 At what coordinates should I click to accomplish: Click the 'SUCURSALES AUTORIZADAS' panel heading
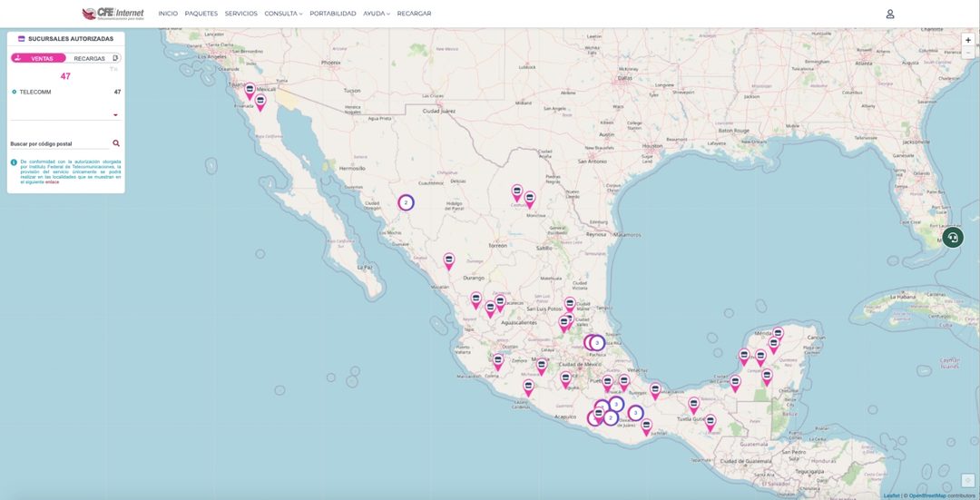click(x=71, y=39)
